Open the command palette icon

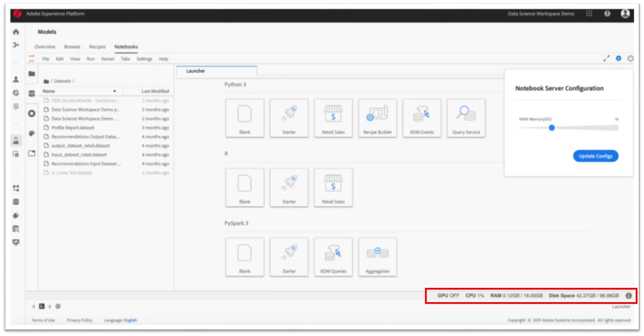(x=32, y=133)
